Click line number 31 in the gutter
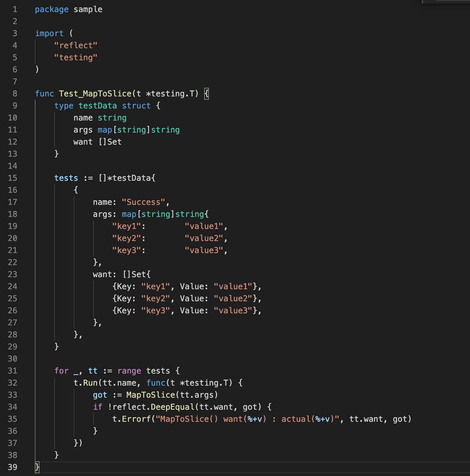 click(x=12, y=371)
